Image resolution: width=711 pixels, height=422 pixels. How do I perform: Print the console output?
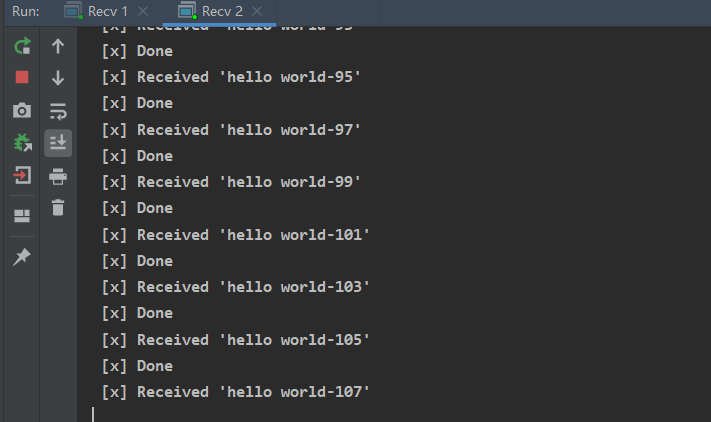(58, 176)
